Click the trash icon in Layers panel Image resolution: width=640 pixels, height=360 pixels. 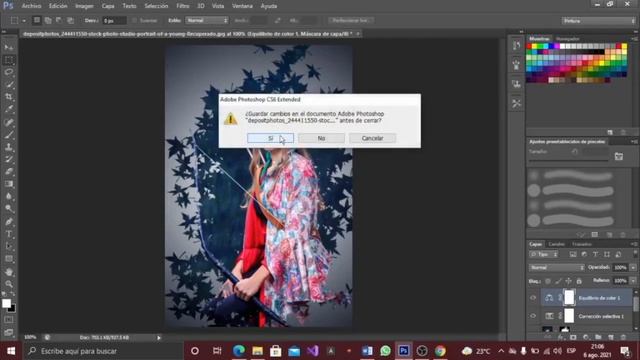tap(623, 337)
